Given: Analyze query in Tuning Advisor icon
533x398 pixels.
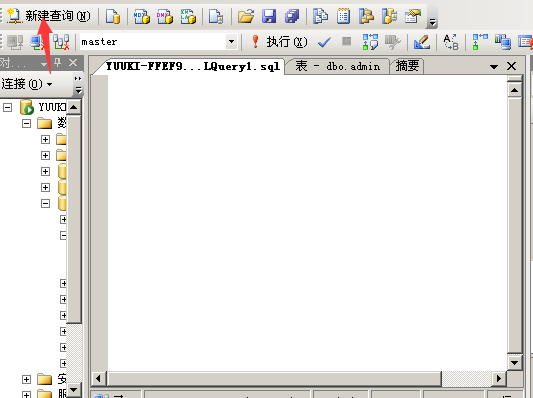Looking at the screenshot, I should coord(393,42).
